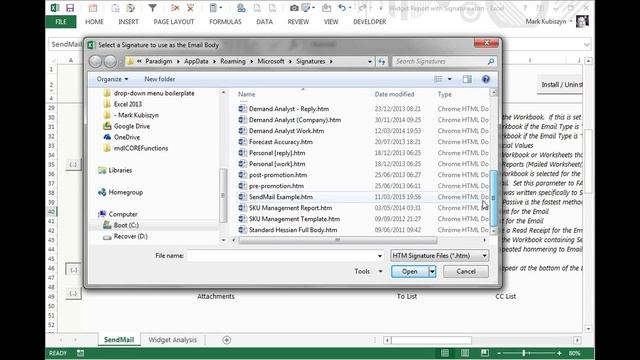Sort by Name column header
This screenshot has height=360, width=640.
pos(247,94)
